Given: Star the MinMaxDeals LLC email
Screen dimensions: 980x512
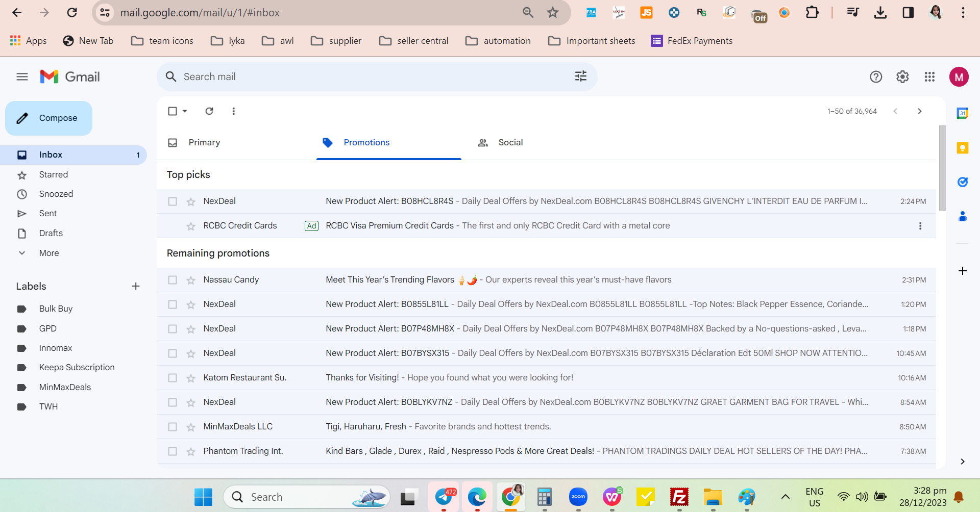Looking at the screenshot, I should tap(191, 427).
